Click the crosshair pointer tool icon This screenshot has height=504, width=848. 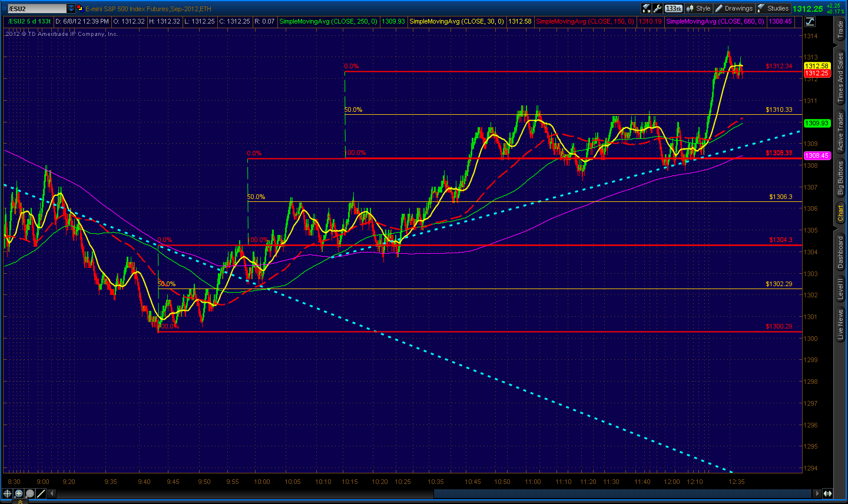(x=8, y=494)
